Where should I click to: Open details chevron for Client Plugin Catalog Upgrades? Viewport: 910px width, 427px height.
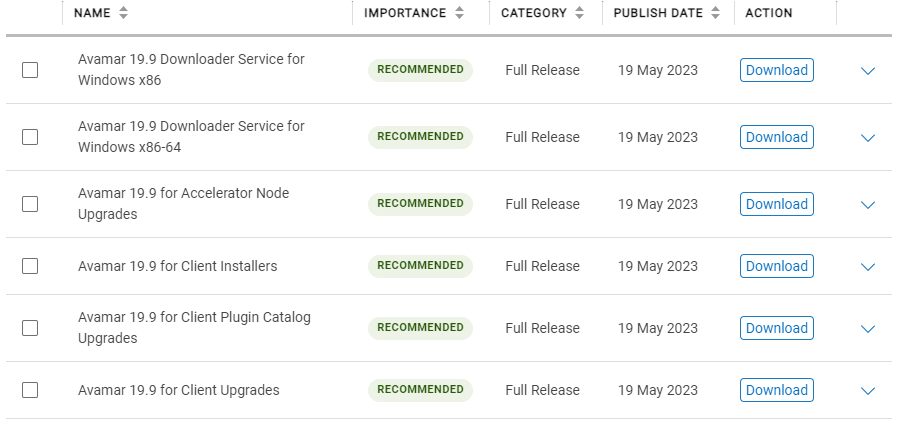[868, 329]
